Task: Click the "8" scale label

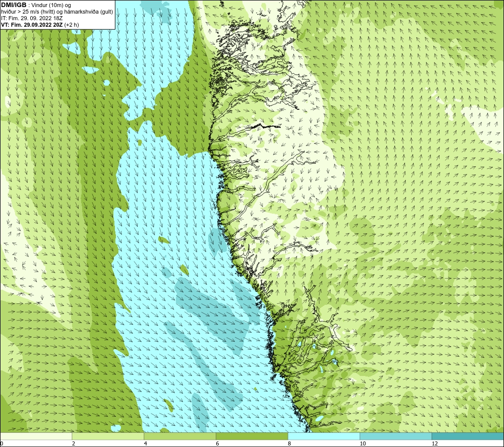Action: click(x=290, y=444)
